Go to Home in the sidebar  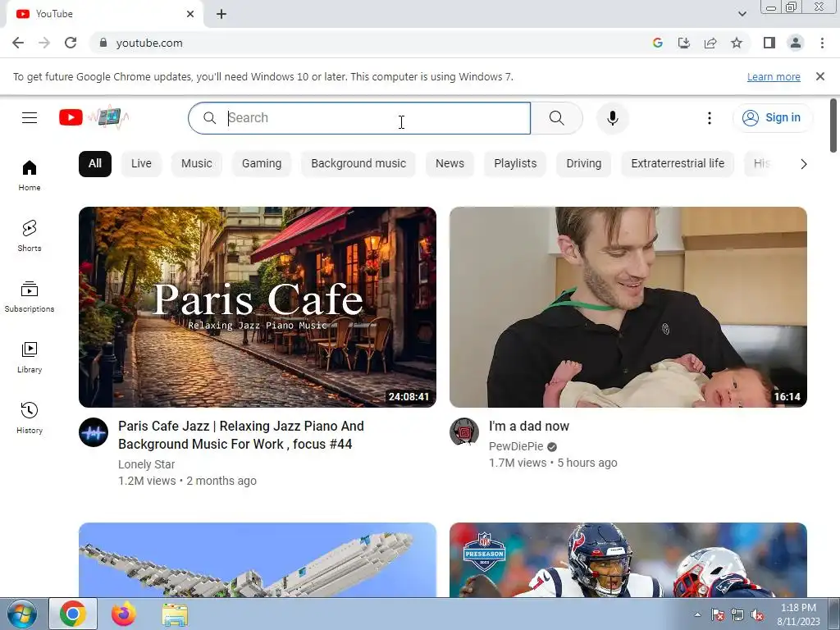pyautogui.click(x=30, y=176)
